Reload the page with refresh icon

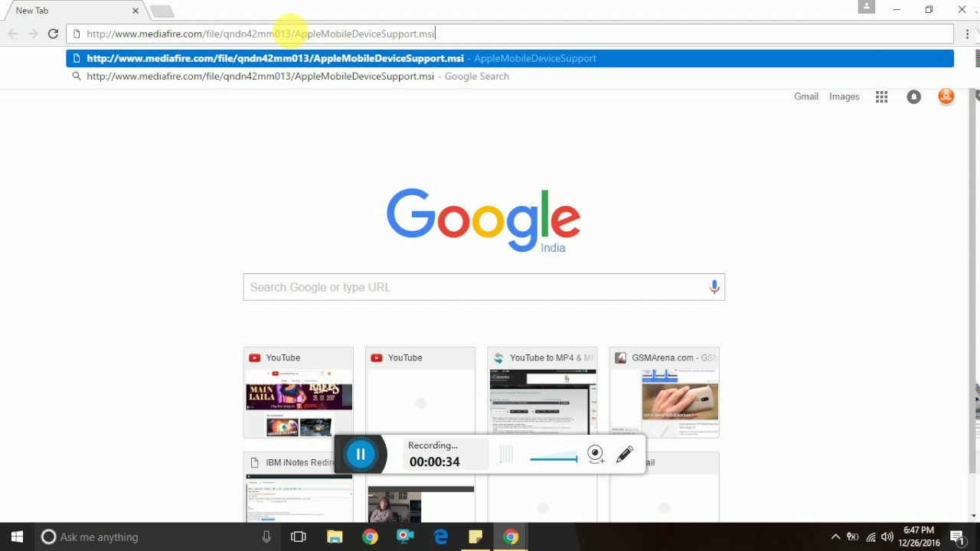tap(53, 34)
